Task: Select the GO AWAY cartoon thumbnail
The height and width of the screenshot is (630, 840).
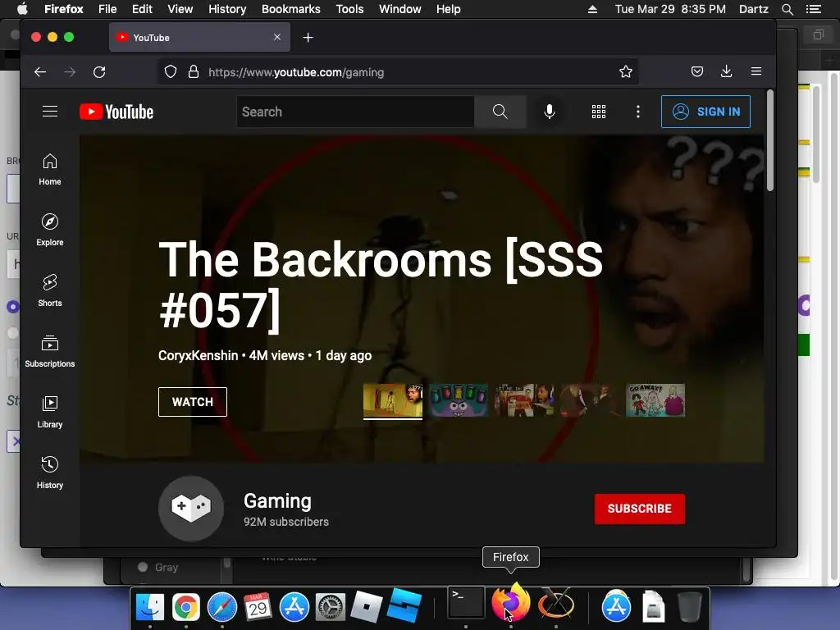Action: tap(655, 400)
